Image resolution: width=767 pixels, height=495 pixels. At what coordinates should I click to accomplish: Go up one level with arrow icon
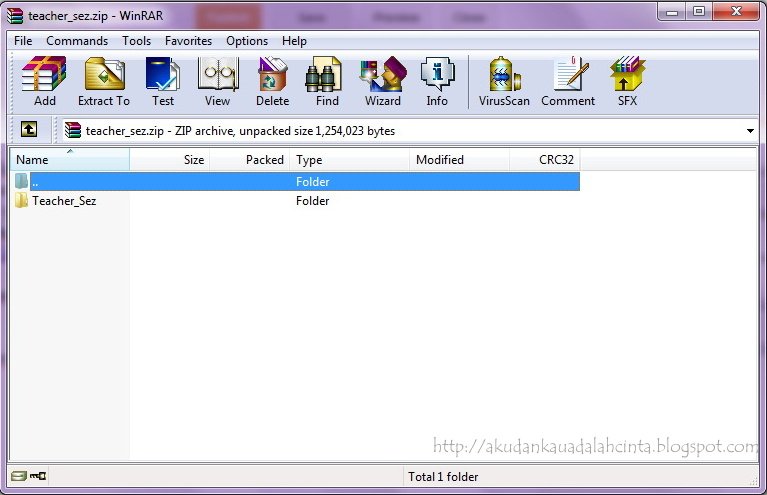tap(29, 130)
